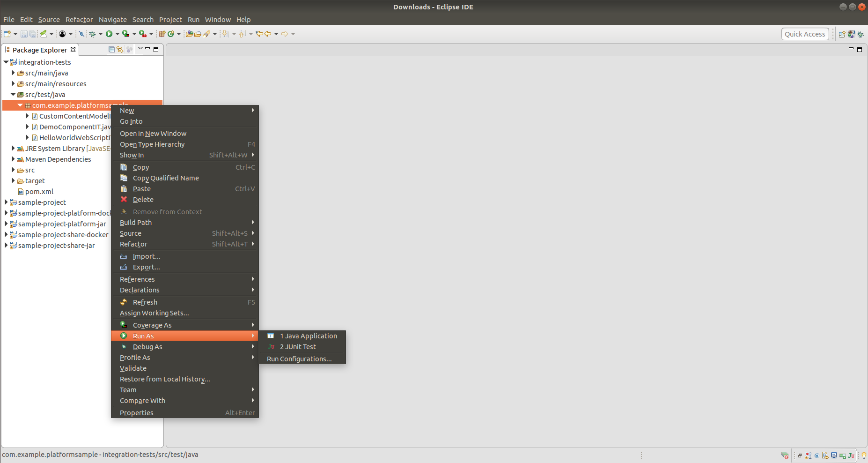Screen dimensions: 868x463
Task: Toggle Skip All Breakpoints in toolbar
Action: click(81, 34)
